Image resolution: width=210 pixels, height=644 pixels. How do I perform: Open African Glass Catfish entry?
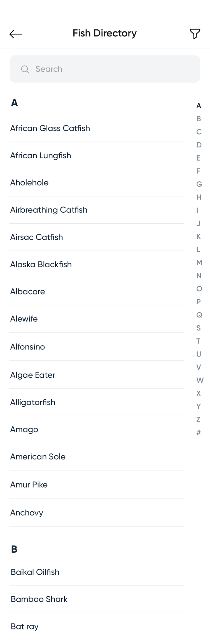[x=50, y=128]
